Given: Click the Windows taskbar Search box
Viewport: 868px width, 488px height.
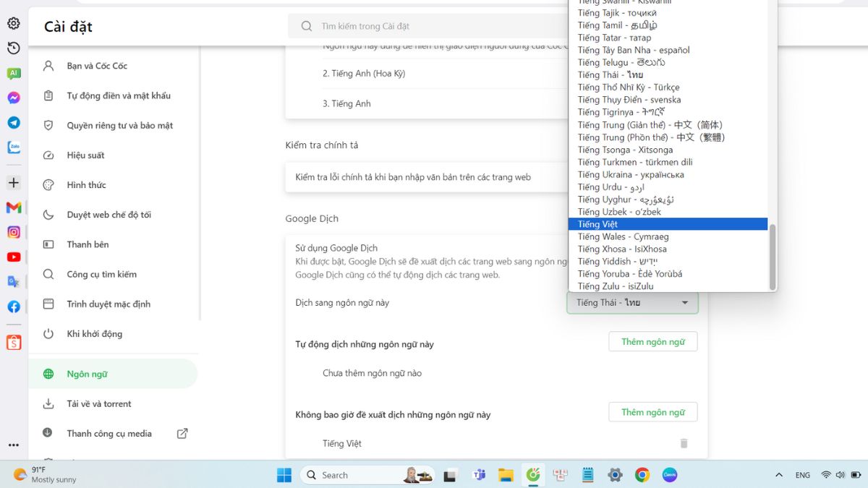Looking at the screenshot, I should (367, 475).
